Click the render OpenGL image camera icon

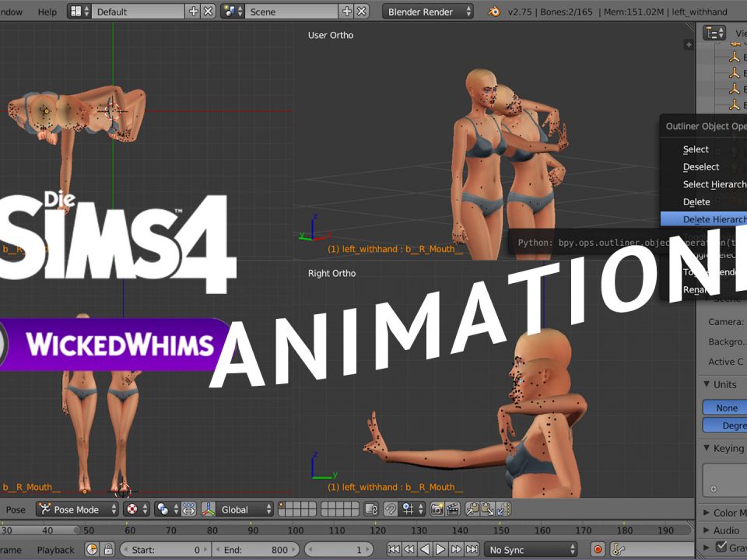[437, 509]
